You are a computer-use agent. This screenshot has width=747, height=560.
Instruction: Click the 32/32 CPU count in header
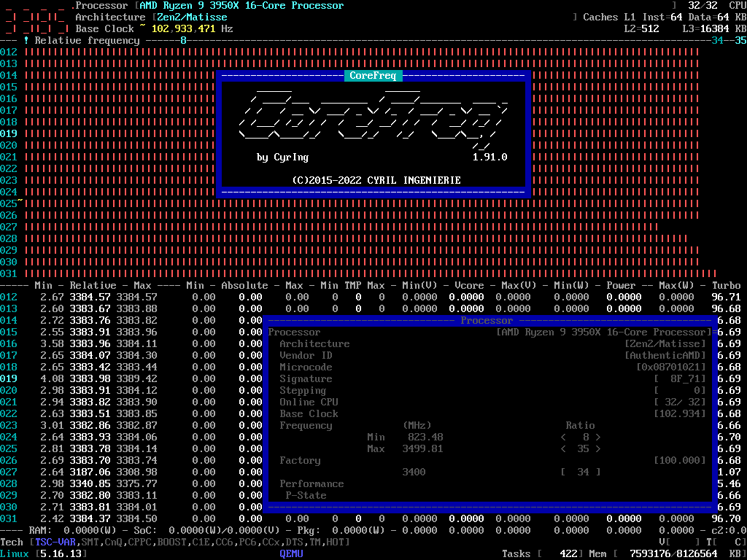(703, 6)
